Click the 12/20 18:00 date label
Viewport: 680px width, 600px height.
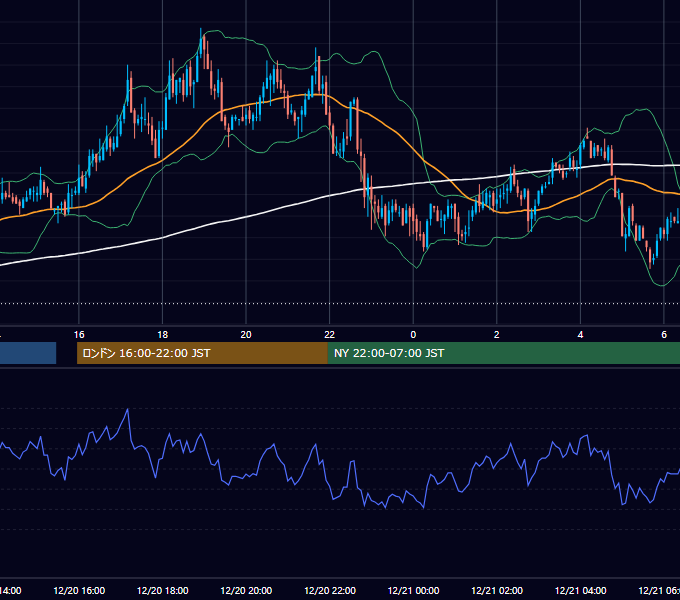(163, 590)
